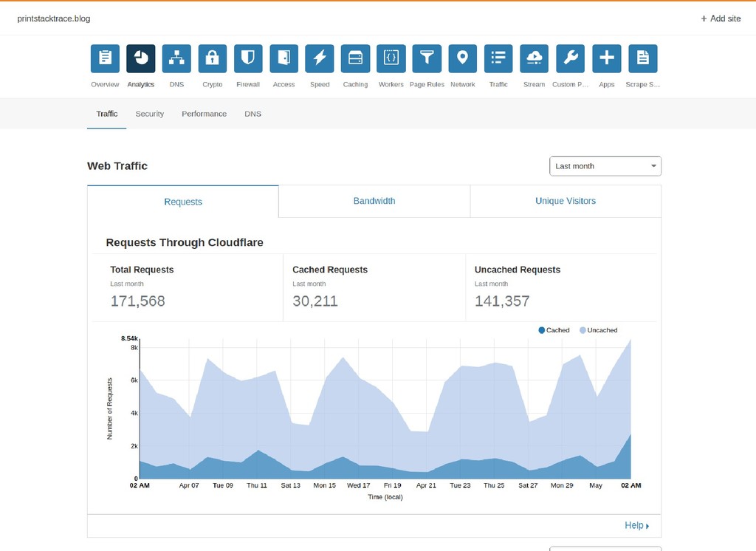Click the 8.54k y-axis maximum label

click(x=129, y=338)
